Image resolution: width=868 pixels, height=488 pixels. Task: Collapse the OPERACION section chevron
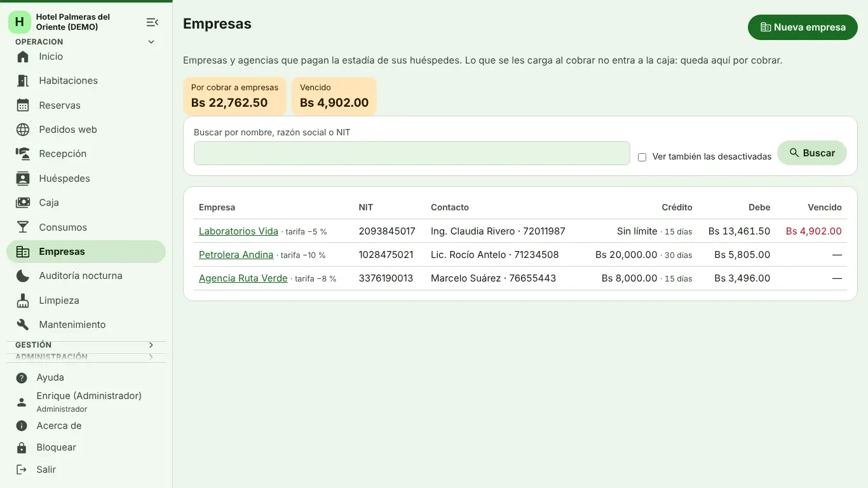151,42
